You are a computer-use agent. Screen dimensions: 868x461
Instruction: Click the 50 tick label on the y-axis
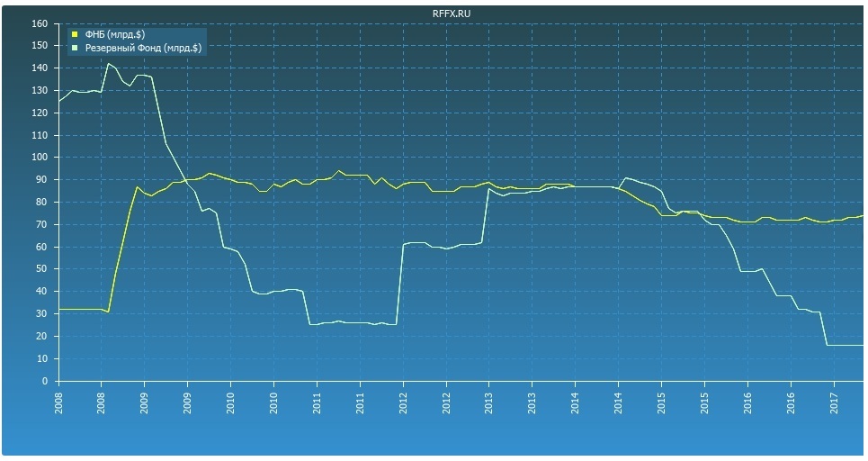tap(41, 269)
